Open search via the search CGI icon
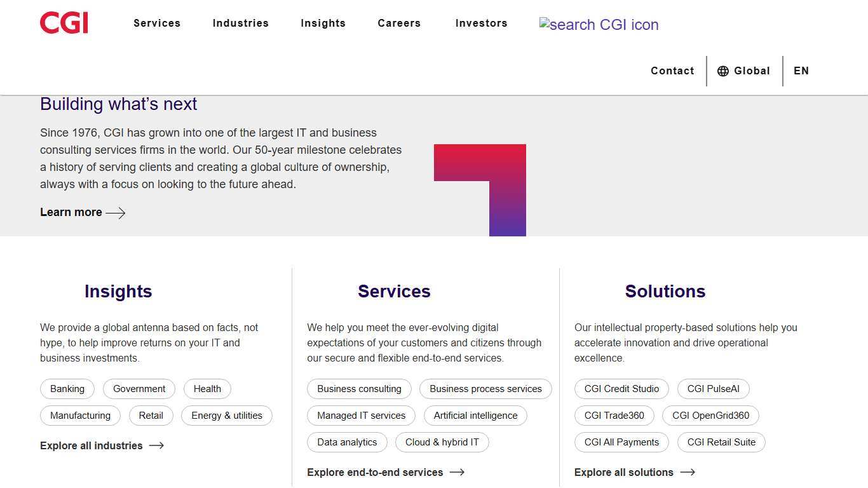This screenshot has width=868, height=488. pyautogui.click(x=599, y=25)
